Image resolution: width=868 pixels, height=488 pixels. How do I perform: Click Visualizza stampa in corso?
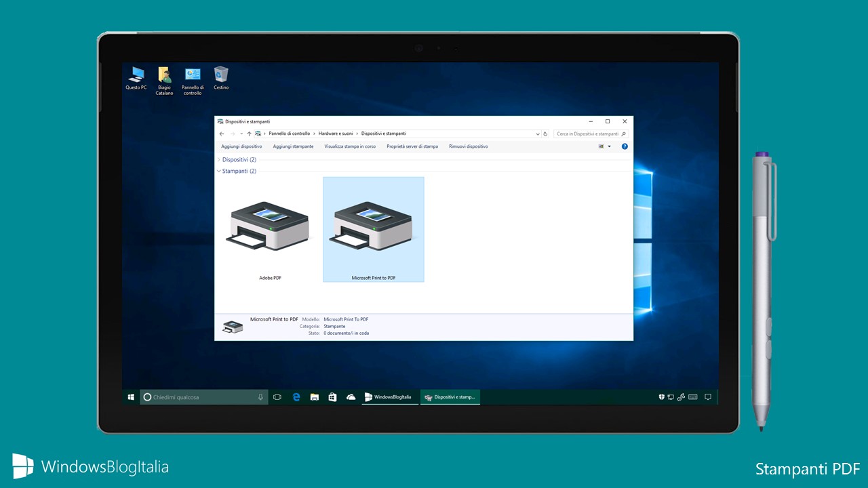[x=350, y=146]
